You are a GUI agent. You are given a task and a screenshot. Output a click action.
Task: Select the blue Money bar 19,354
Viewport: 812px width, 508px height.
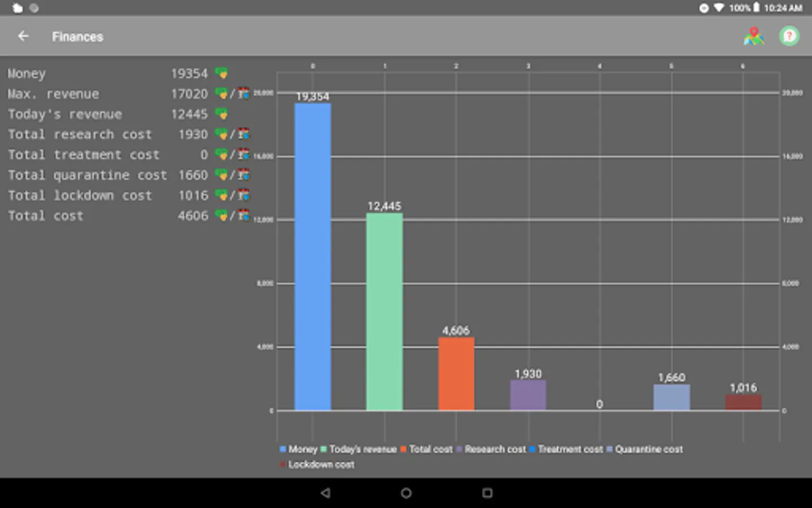coord(312,257)
